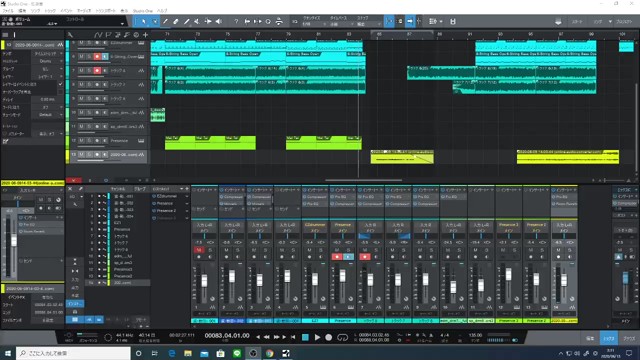Image resolution: width=640 pixels, height=360 pixels.
Task: Select the Mute tool
Action: point(197,22)
